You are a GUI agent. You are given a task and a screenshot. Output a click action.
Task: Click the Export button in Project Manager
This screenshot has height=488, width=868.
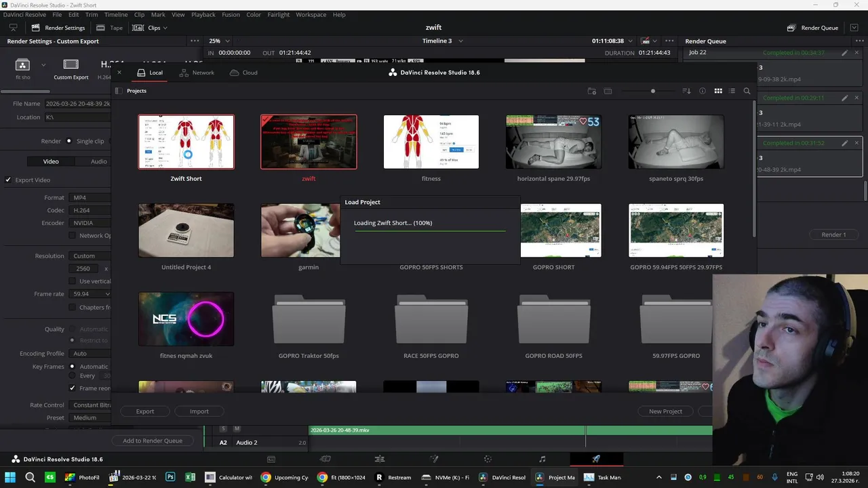(x=145, y=411)
